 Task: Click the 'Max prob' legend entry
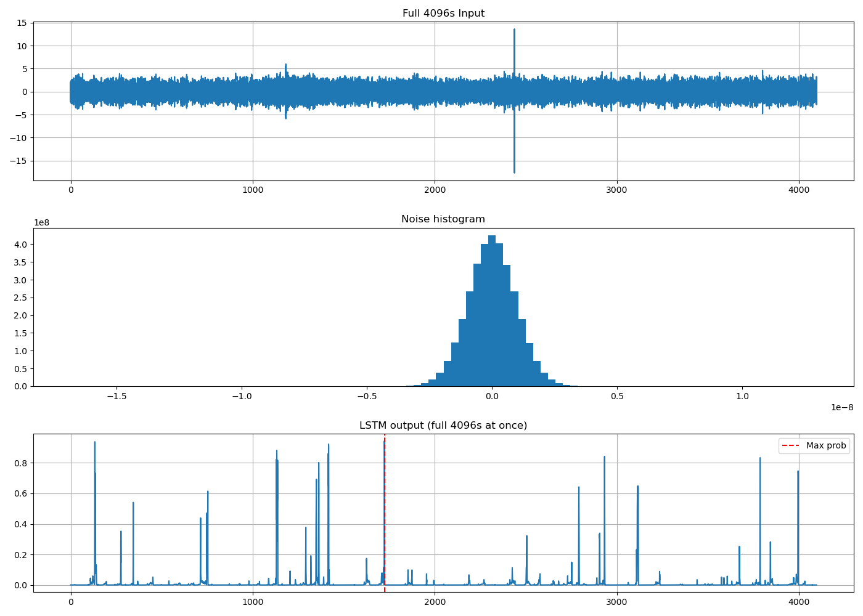pos(826,445)
